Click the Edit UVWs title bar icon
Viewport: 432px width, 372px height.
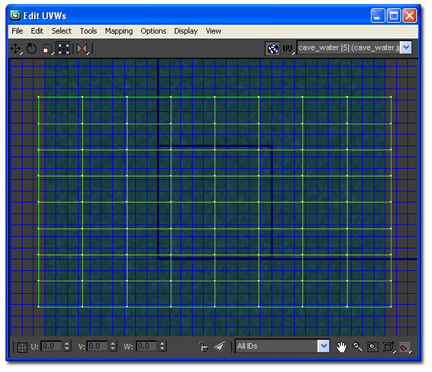[15, 15]
